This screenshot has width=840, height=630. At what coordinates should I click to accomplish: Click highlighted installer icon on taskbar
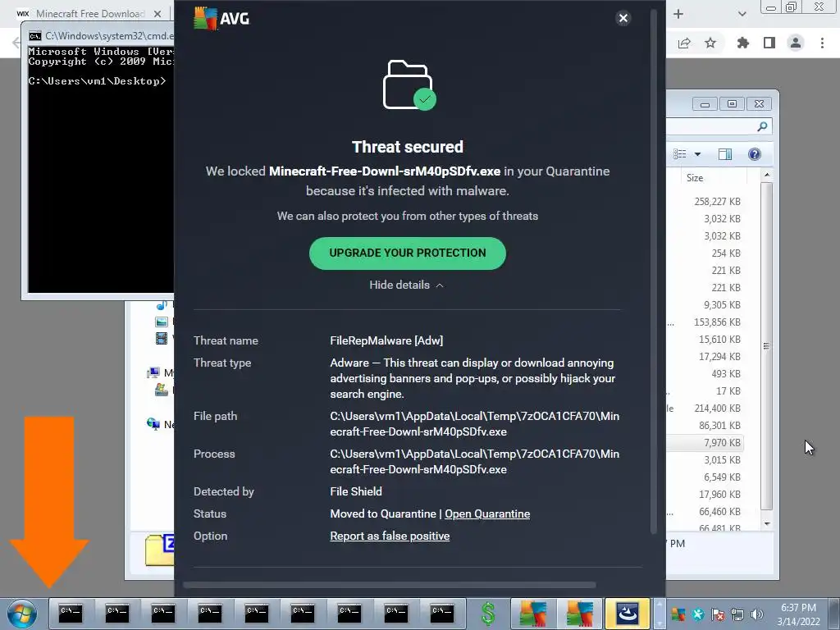627,614
